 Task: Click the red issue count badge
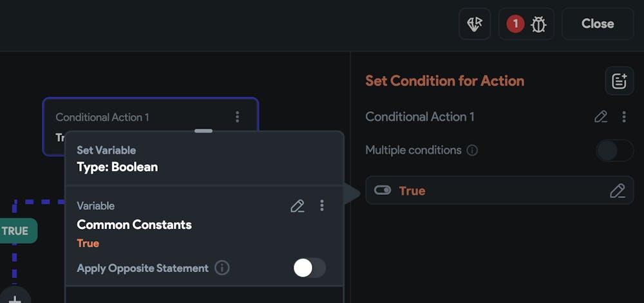(x=515, y=24)
